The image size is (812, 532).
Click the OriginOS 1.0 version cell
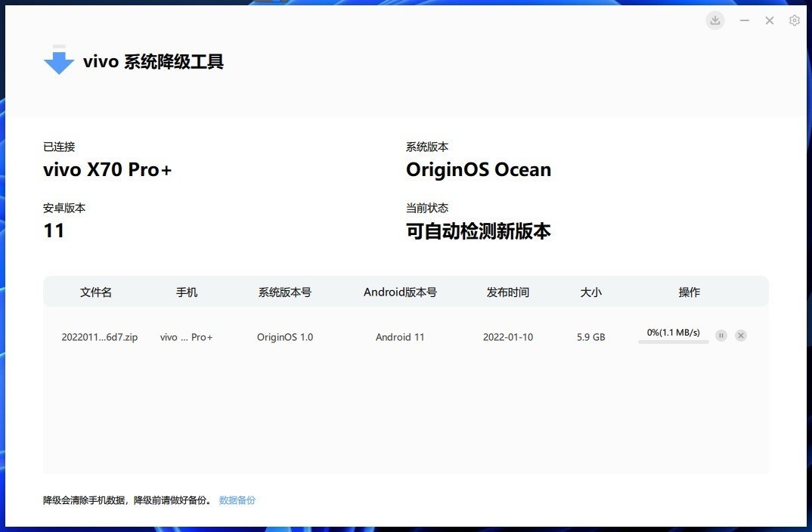click(285, 337)
